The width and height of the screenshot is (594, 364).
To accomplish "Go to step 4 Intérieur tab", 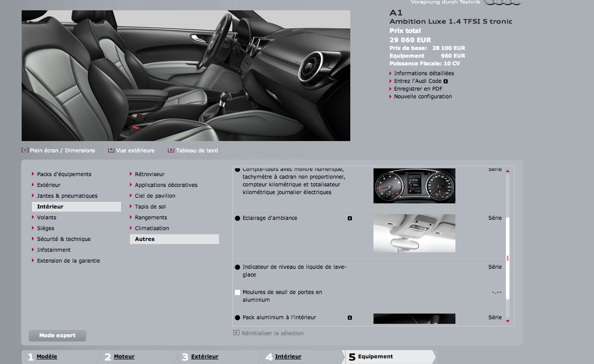I will pos(287,356).
